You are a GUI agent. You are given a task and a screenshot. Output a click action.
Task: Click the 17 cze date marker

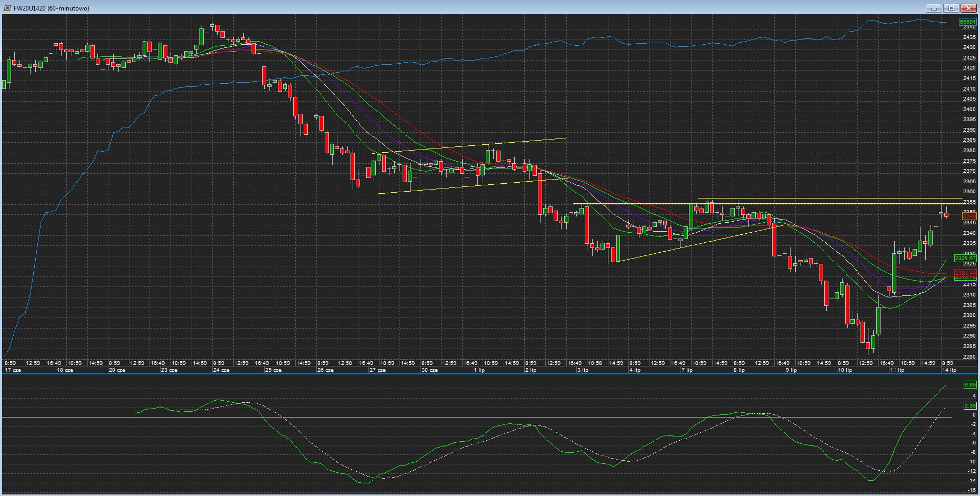tap(13, 370)
